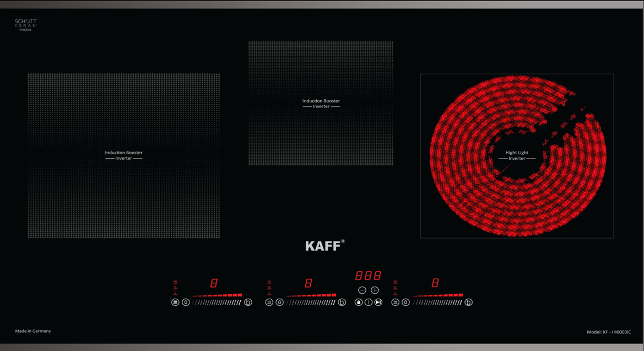
Task: Tap the right zone zero/off button
Action: coord(405,303)
